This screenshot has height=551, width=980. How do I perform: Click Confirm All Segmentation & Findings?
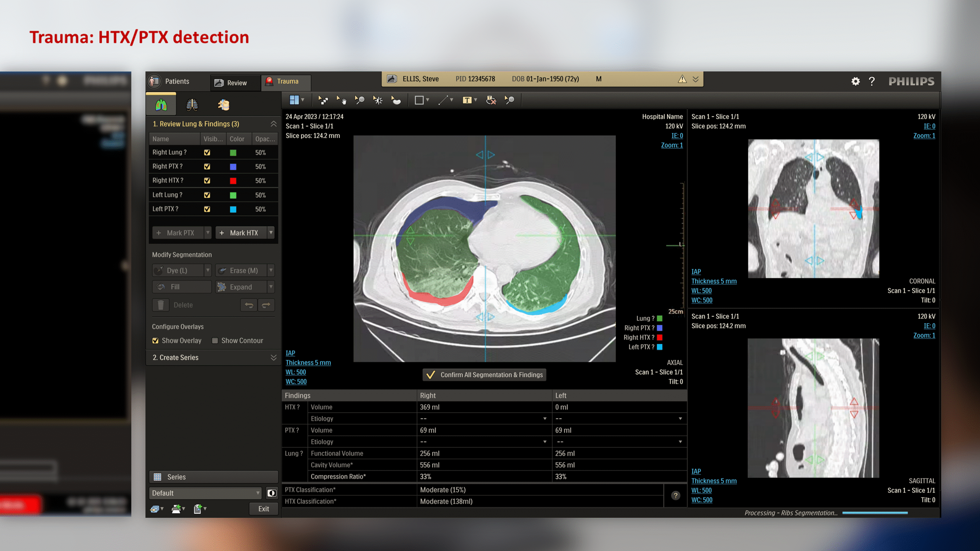tap(484, 375)
